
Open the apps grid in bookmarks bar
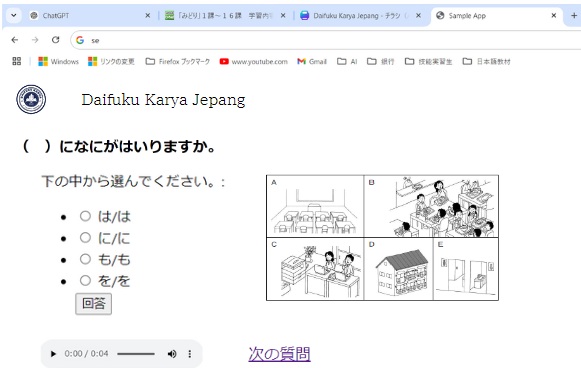(17, 61)
